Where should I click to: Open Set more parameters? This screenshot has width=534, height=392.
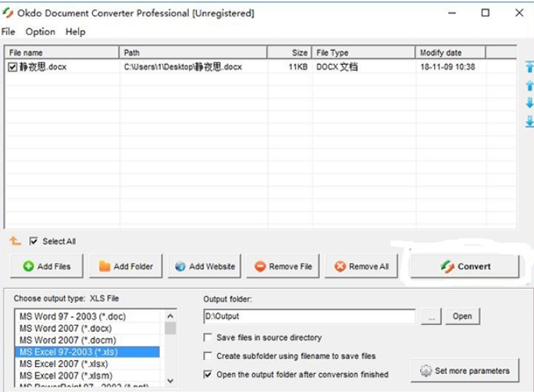[x=465, y=371]
